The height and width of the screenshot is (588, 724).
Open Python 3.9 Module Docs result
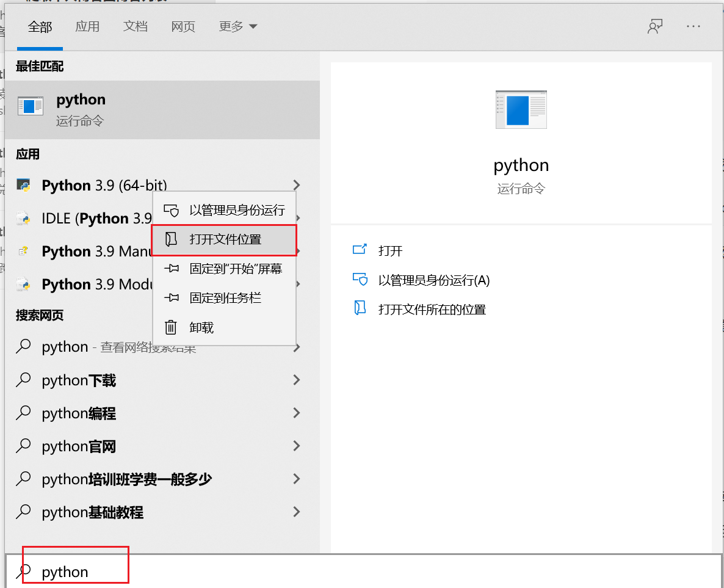click(97, 285)
